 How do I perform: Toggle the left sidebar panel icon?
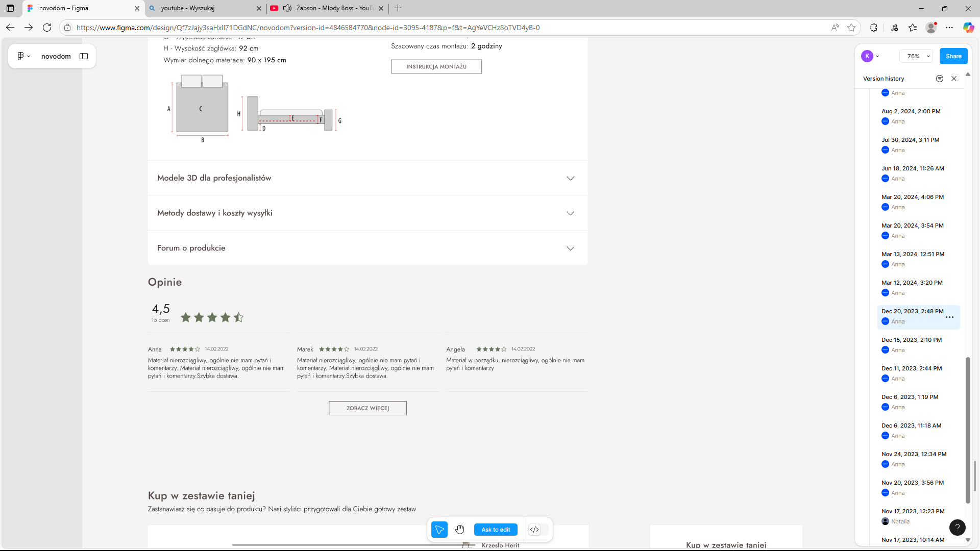[84, 56]
